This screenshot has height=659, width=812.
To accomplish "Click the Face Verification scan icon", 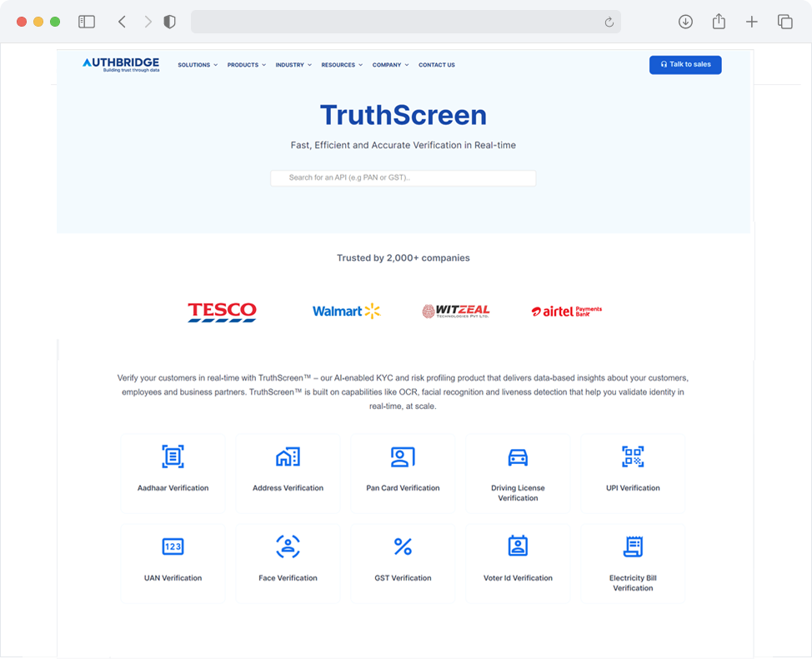I will (288, 547).
